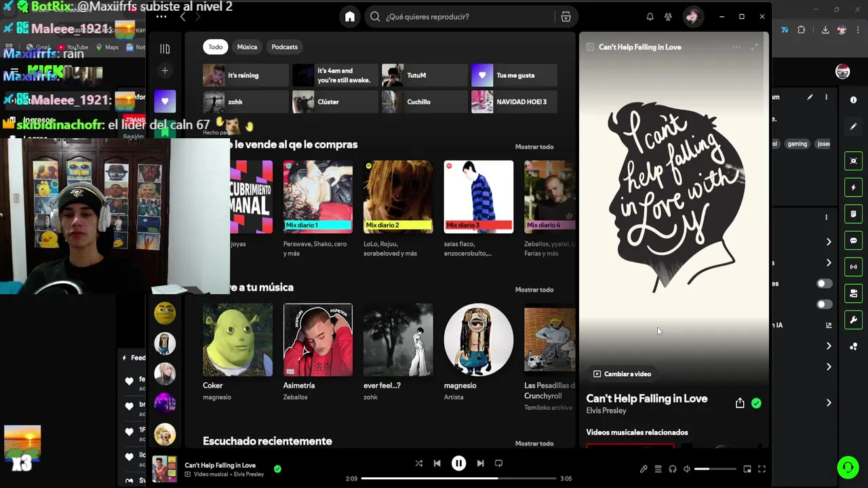
Task: Click the ¿Qué quieres reproducir? search field
Action: pos(460,17)
